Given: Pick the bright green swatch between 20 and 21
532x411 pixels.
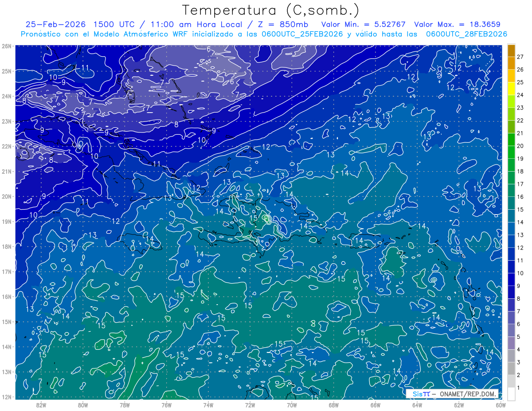Looking at the screenshot, I should [x=511, y=140].
